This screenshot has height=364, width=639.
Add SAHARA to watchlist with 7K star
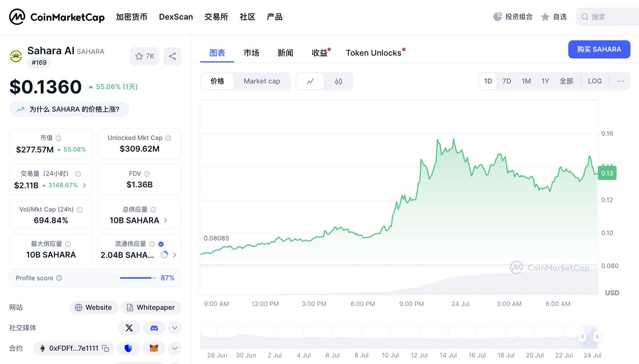tap(144, 56)
